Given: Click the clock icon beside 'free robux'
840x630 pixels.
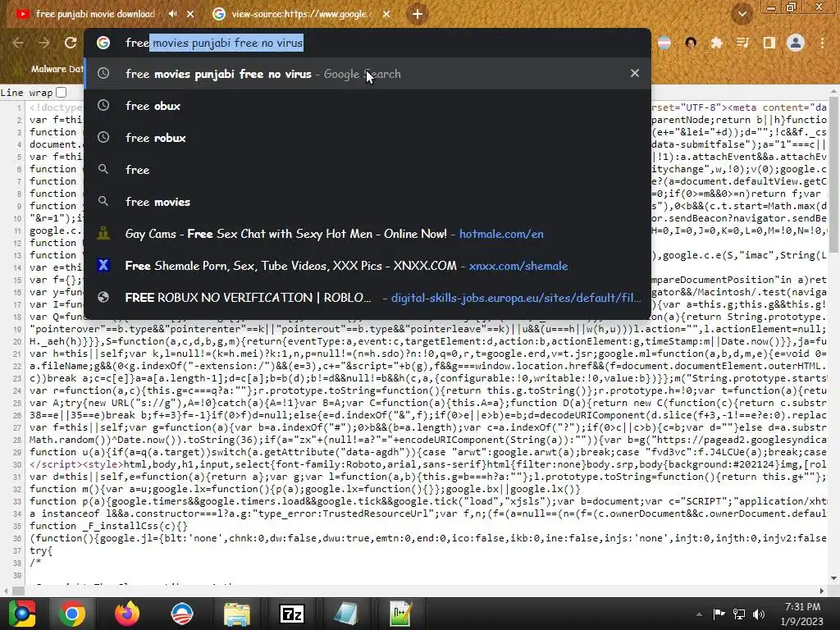Looking at the screenshot, I should click(103, 138).
